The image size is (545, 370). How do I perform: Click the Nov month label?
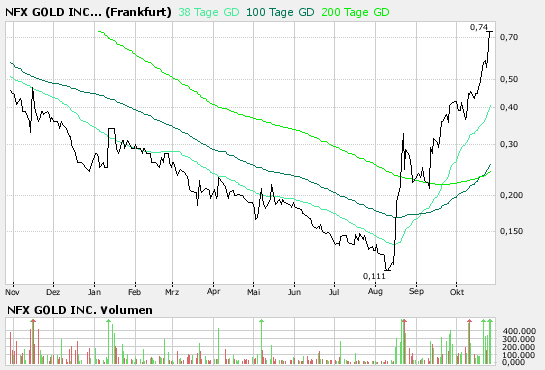pos(12,292)
